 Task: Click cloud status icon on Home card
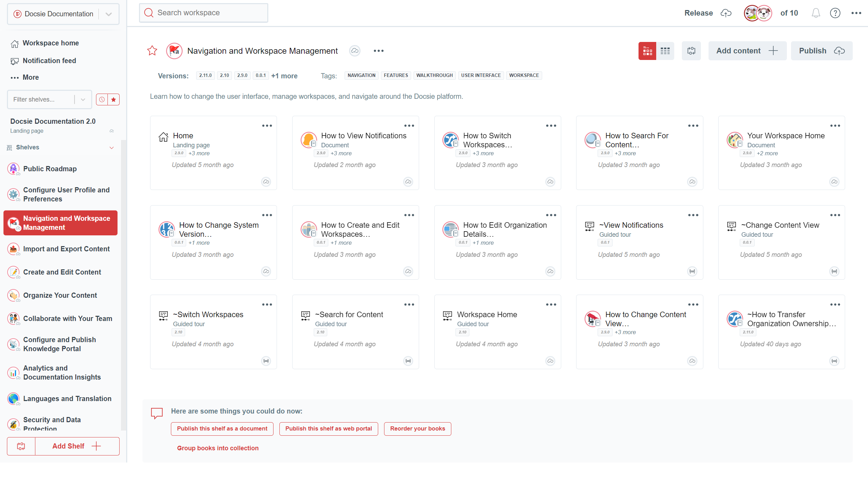(x=266, y=182)
